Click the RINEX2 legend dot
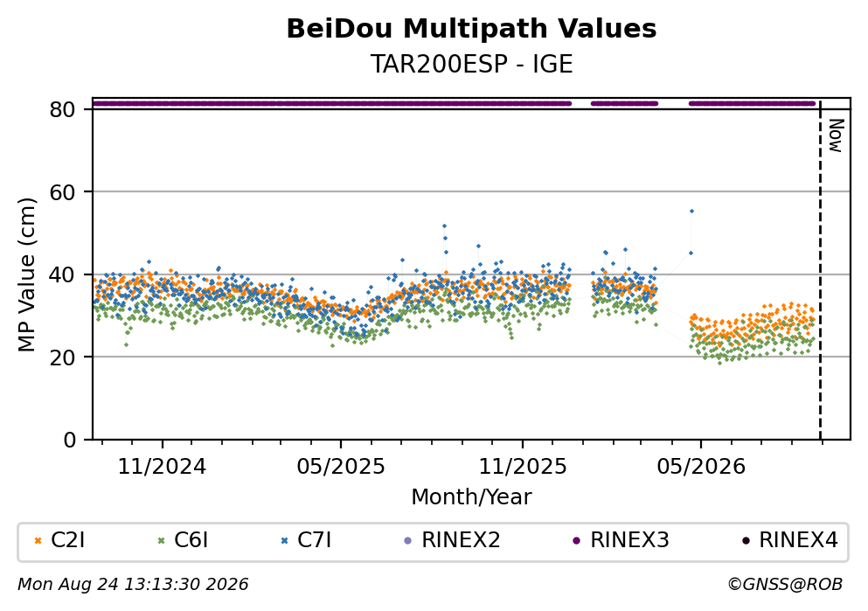This screenshot has width=868, height=611. click(x=408, y=541)
